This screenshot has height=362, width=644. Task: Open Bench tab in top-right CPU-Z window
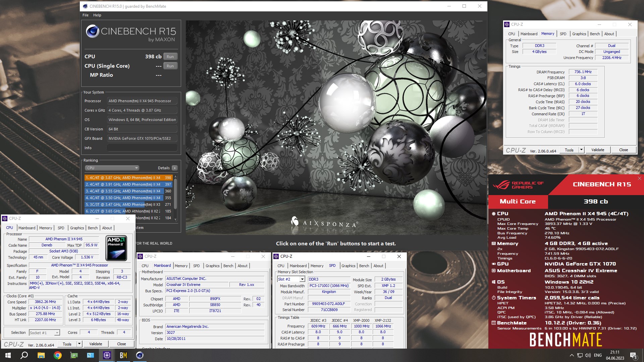point(595,34)
